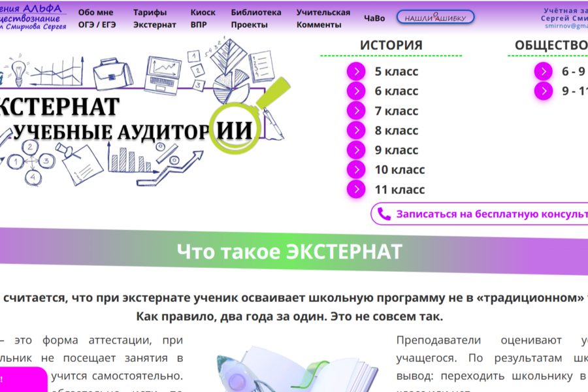Image resolution: width=588 pixels, height=392 pixels.
Task: Select the arrow icon next to 7 класс
Action: pyautogui.click(x=356, y=111)
